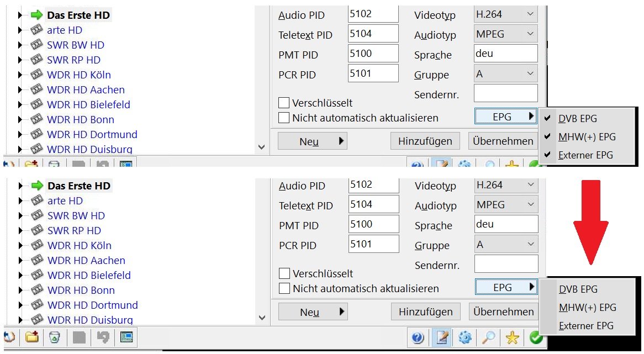644x354 pixels.
Task: Enable Verschlüsselt checkbox in the lower panel
Action: click(284, 273)
